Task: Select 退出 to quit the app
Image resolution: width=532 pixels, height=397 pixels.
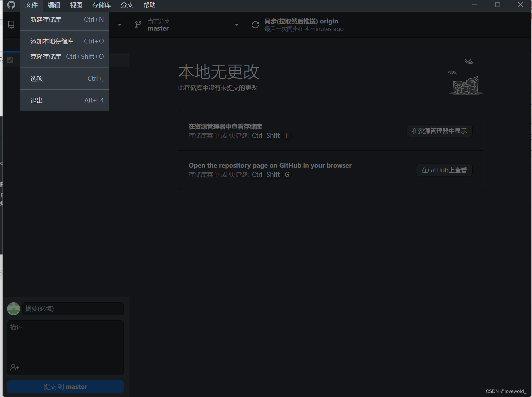Action: coord(64,100)
